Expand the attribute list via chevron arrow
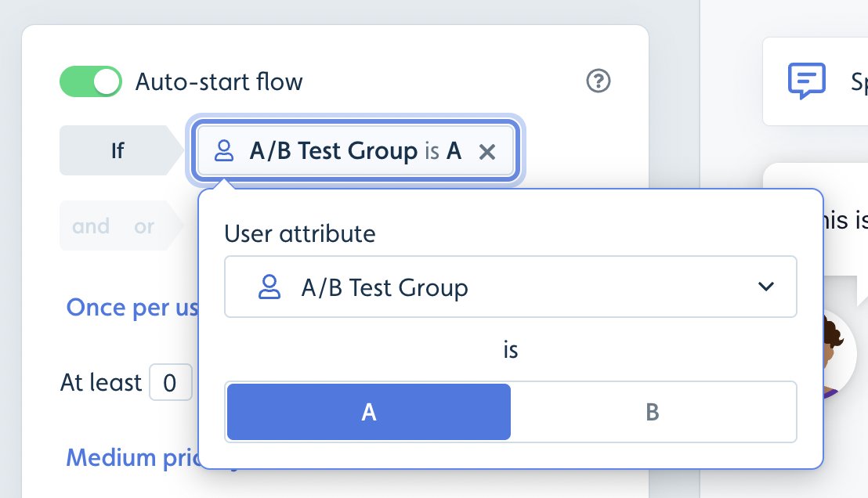Viewport: 868px width, 498px height. (x=765, y=287)
